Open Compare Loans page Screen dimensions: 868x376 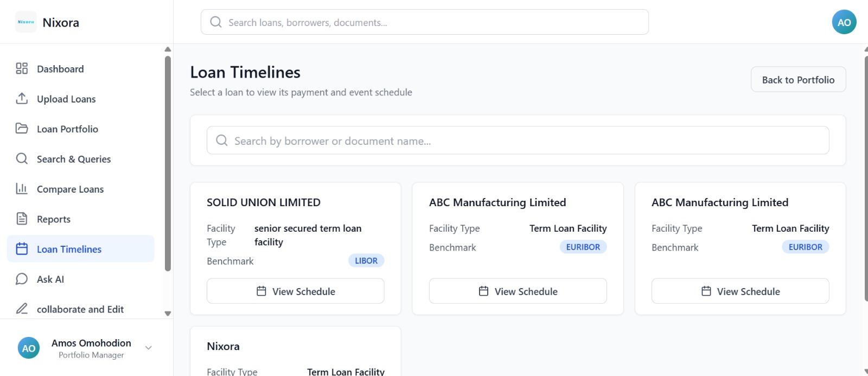click(80, 189)
